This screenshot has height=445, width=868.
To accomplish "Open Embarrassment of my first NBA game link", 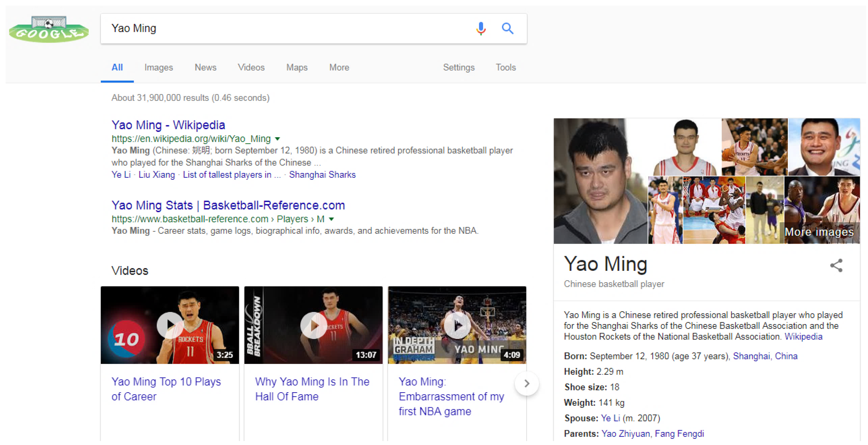I will coord(451,396).
